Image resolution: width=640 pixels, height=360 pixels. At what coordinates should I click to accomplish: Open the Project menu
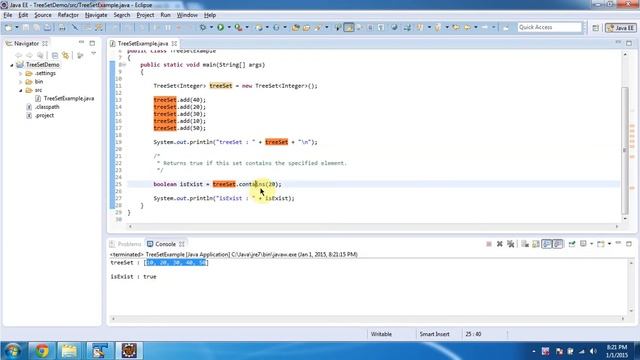pyautogui.click(x=145, y=15)
